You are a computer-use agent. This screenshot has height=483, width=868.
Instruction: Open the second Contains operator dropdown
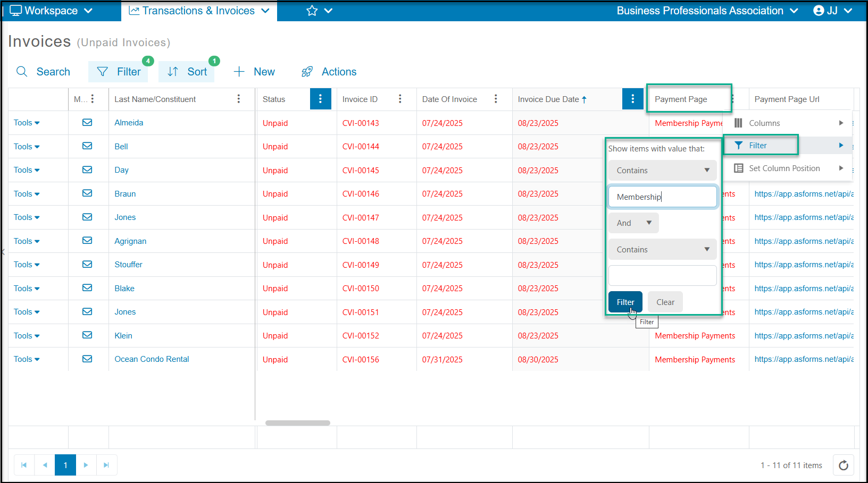coord(662,250)
